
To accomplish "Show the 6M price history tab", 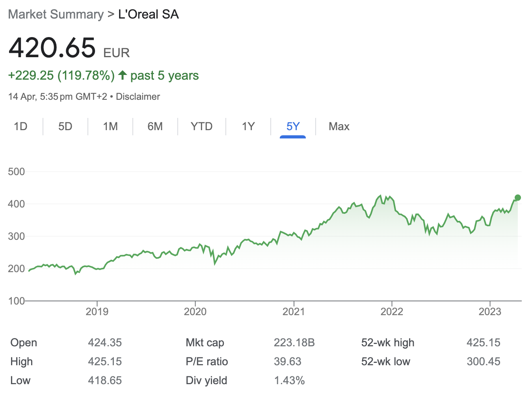I will point(155,127).
